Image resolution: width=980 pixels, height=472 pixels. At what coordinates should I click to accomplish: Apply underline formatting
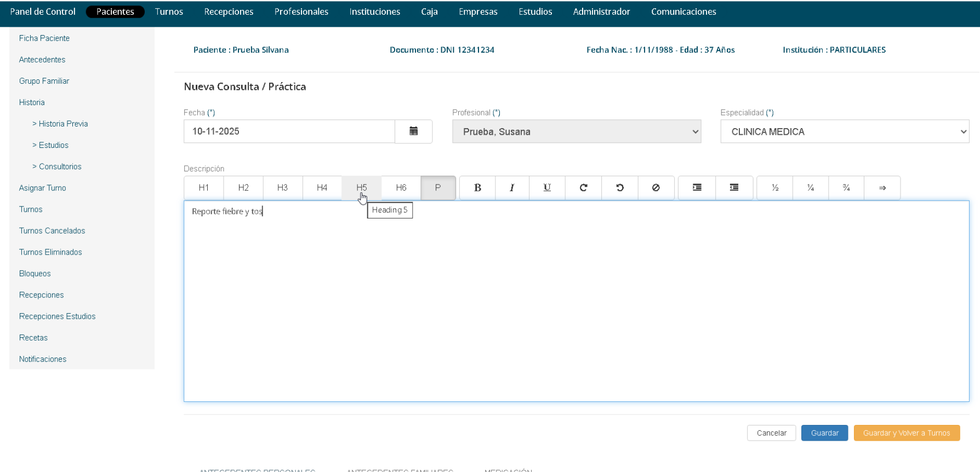click(x=547, y=188)
